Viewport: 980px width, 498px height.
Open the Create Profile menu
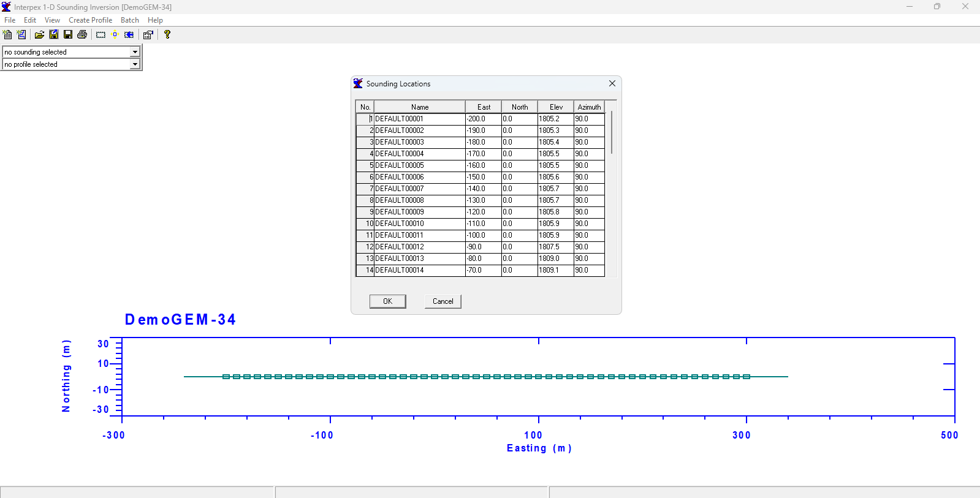click(x=91, y=20)
